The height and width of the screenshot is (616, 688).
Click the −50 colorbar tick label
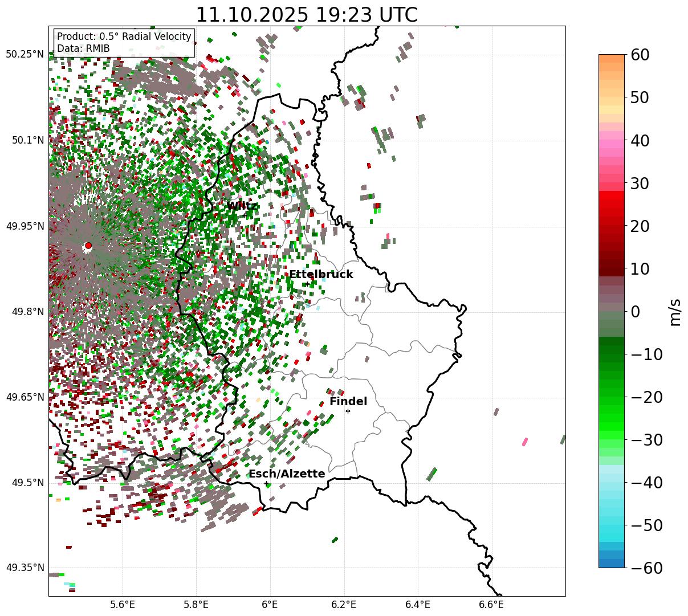[x=646, y=525]
